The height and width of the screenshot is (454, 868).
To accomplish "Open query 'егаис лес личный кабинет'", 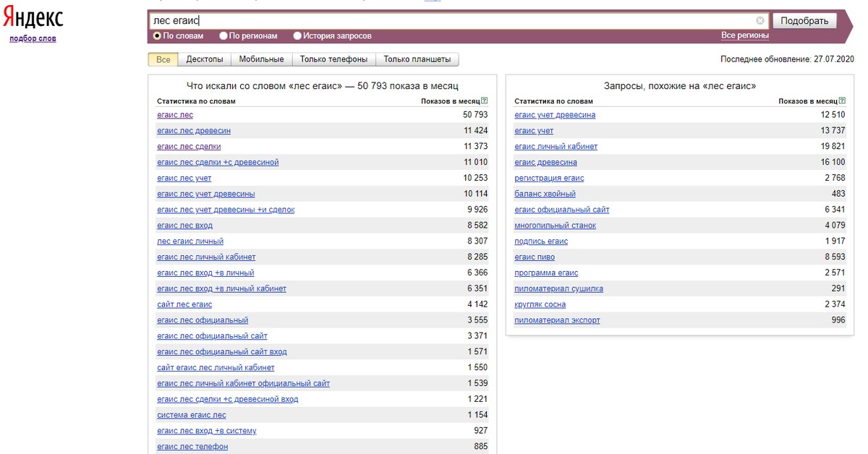I will pos(206,257).
